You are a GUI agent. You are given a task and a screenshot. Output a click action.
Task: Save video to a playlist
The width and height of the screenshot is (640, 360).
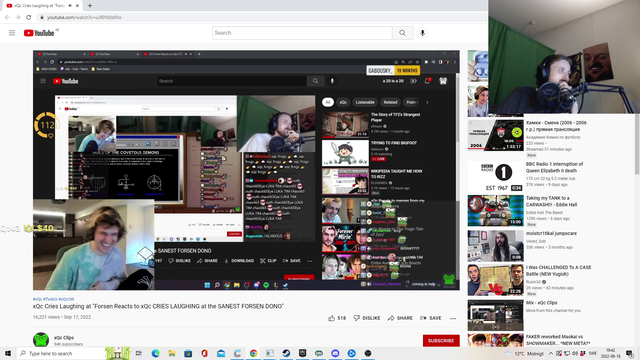click(x=430, y=318)
